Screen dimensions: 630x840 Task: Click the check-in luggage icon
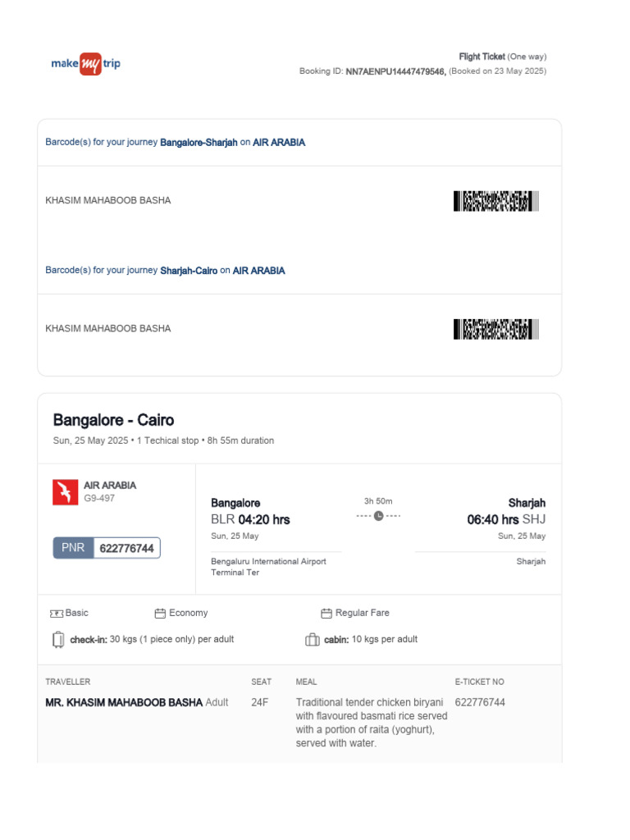tap(57, 640)
